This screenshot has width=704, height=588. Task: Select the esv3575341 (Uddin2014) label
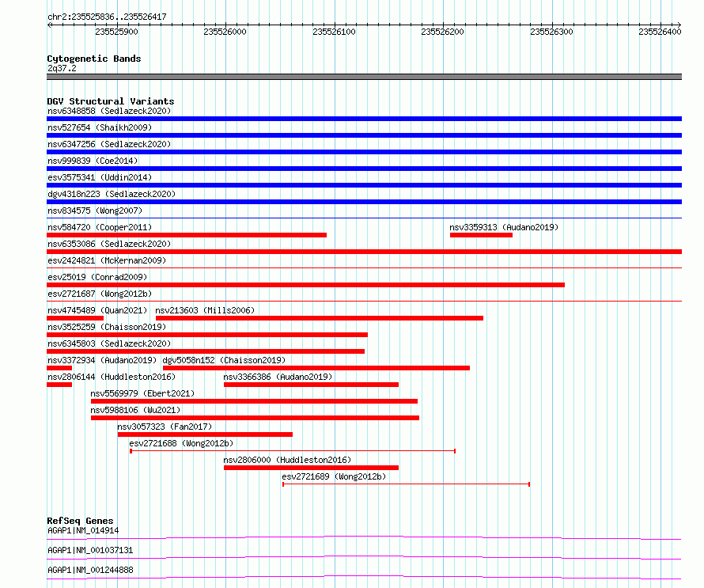[x=100, y=177]
